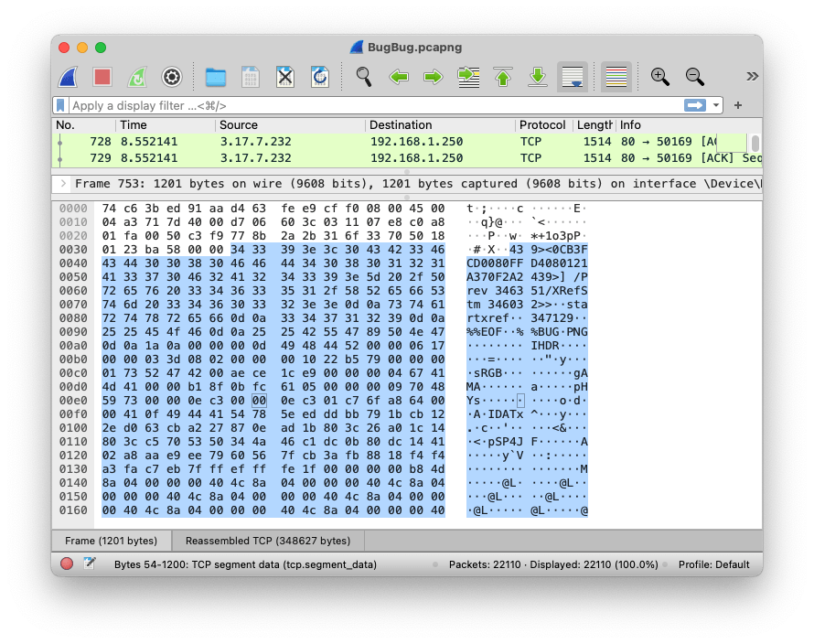Click the Profile: Default status entry

[713, 564]
